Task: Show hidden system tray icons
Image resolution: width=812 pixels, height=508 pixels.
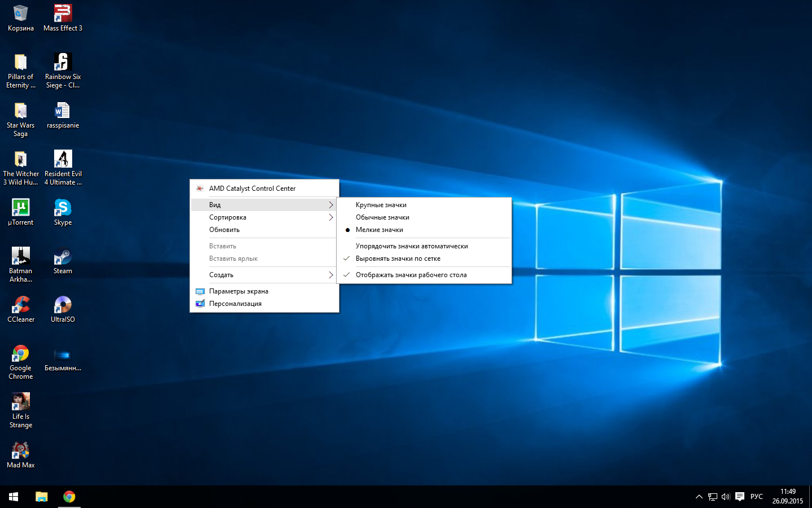Action: point(699,497)
